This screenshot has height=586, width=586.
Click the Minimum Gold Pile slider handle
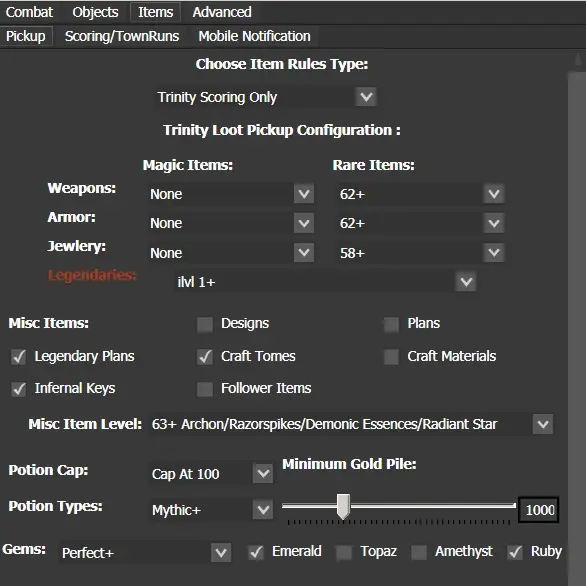343,506
